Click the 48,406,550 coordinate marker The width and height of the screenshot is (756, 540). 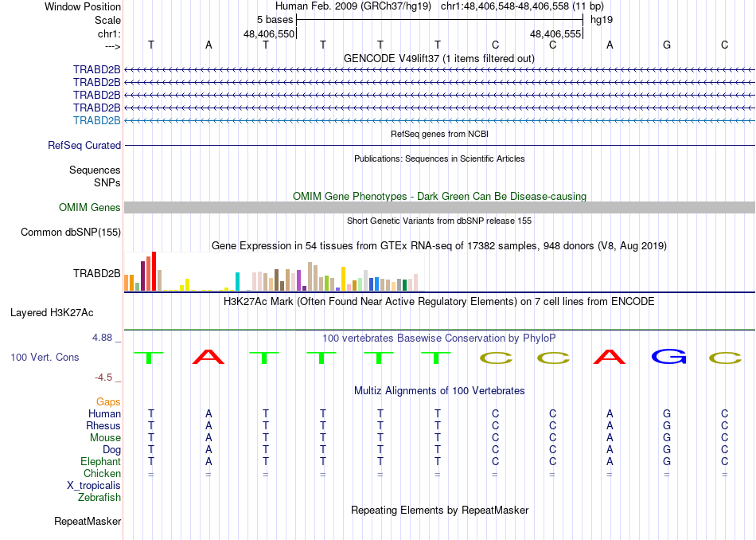pyautogui.click(x=268, y=33)
